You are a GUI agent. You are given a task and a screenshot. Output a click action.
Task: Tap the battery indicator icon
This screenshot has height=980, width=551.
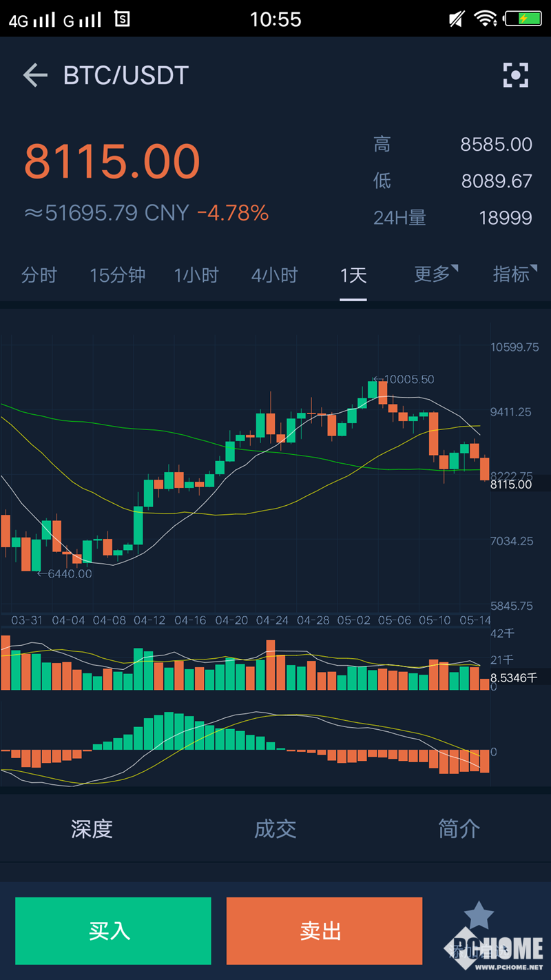[522, 19]
